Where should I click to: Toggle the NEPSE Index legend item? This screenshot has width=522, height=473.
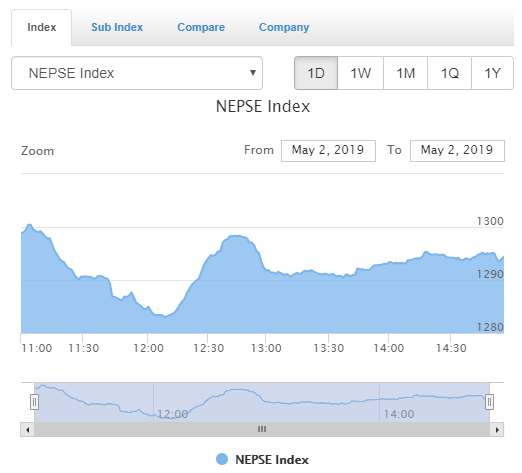pos(262,460)
